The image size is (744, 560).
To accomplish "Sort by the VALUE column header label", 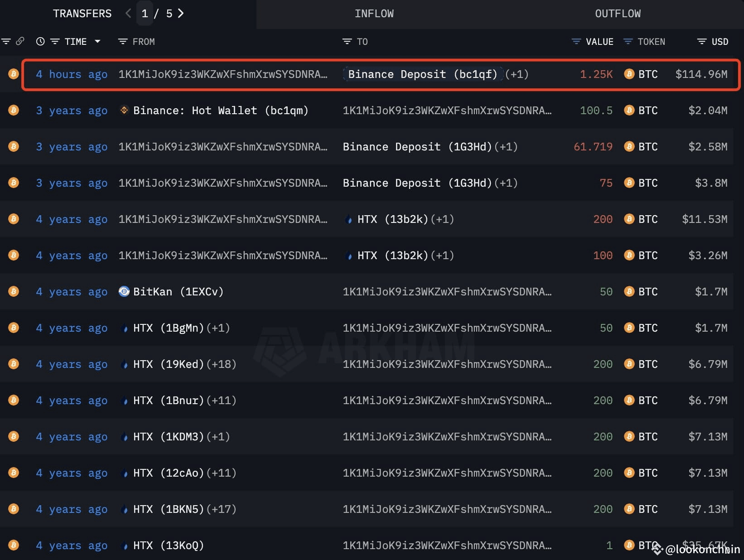I will pos(599,42).
